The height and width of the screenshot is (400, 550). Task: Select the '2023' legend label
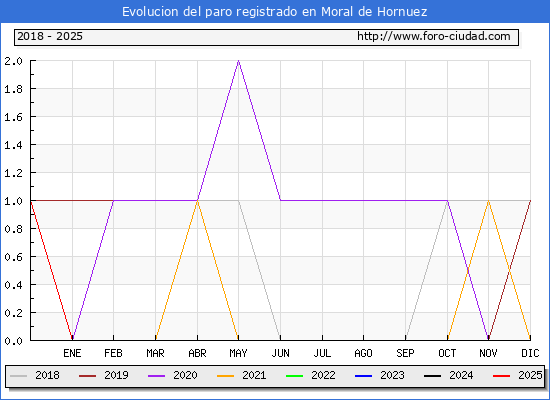[393, 375]
